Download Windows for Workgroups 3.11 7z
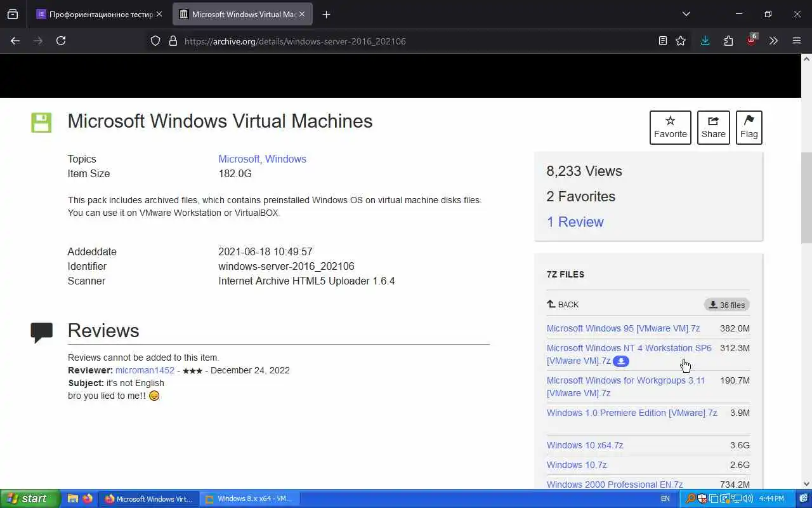Viewport: 812px width, 508px height. click(625, 387)
